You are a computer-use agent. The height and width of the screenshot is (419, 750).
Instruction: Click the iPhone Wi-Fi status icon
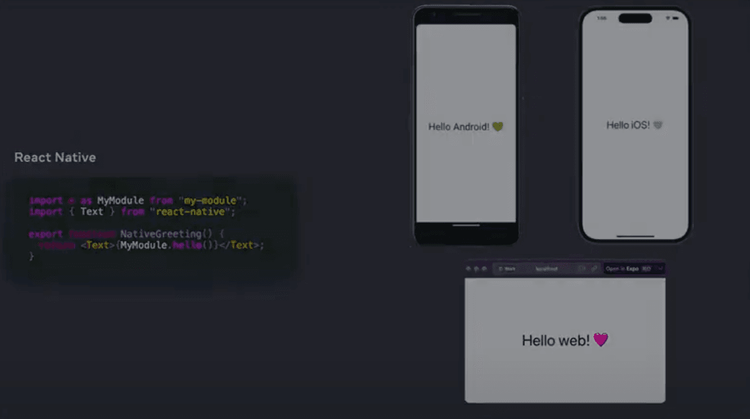[668, 18]
